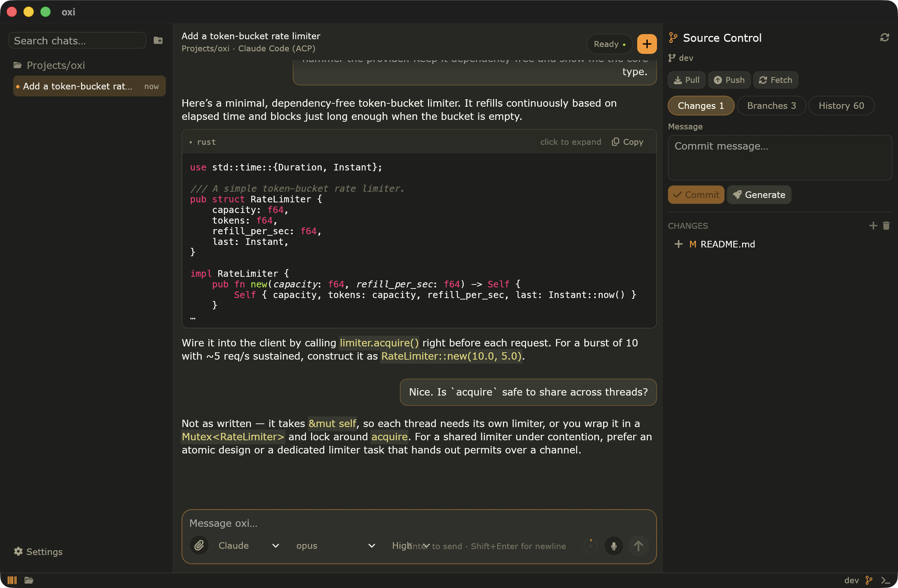
Task: Click the Source Control branch icon in header
Action: [x=673, y=38]
